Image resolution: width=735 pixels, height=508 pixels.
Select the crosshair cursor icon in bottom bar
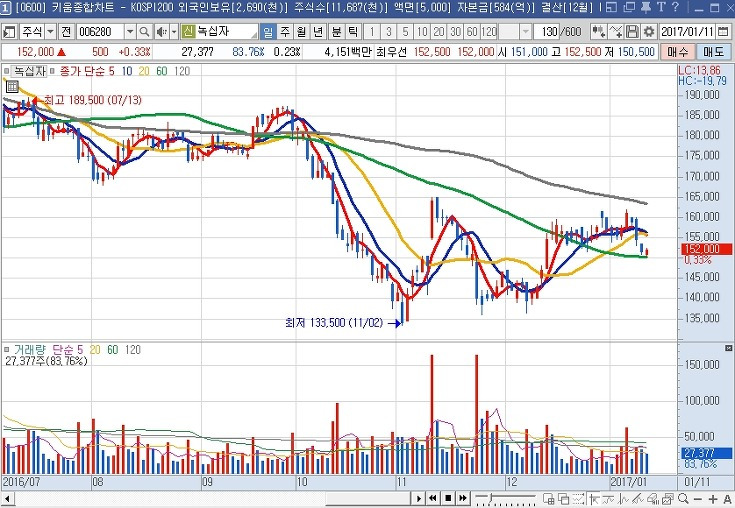[594, 498]
